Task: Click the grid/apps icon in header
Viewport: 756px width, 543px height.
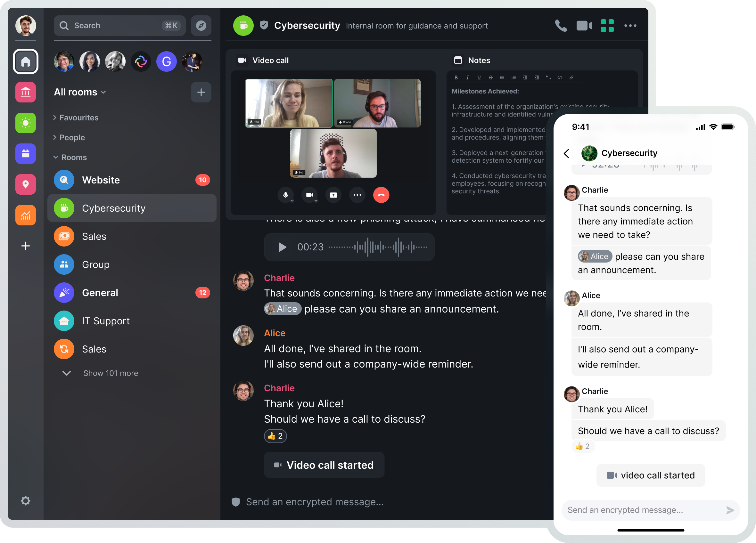Action: pyautogui.click(x=607, y=26)
